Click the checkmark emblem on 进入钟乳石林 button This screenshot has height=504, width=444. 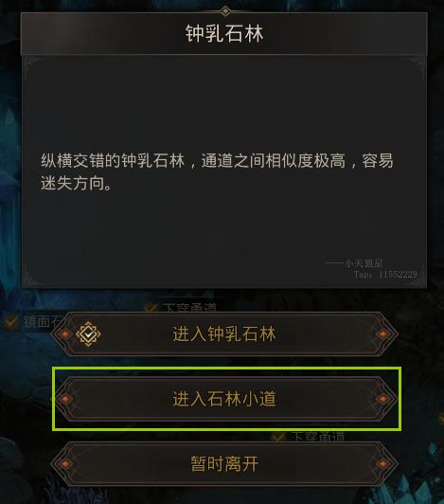click(88, 334)
